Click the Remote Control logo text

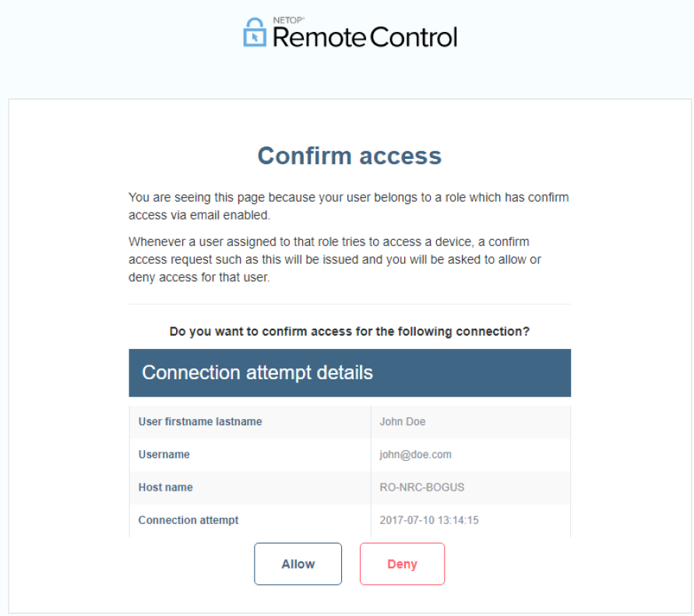365,37
